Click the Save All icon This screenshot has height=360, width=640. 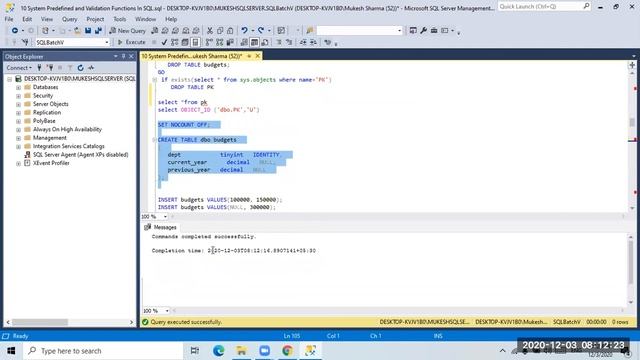click(x=98, y=31)
